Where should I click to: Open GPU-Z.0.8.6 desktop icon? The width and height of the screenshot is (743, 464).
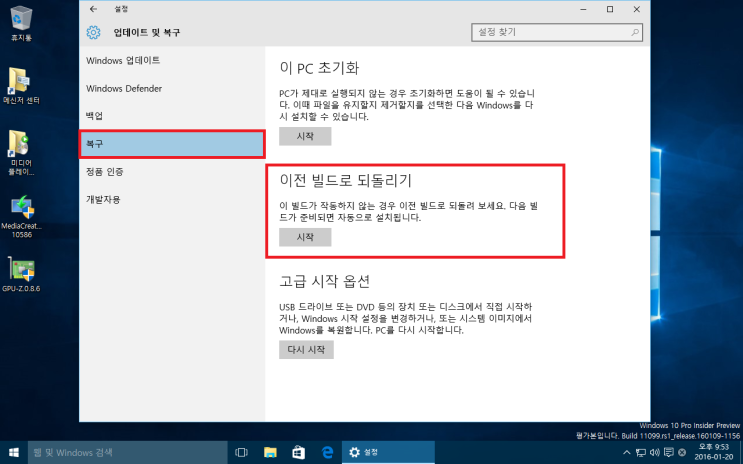click(21, 274)
